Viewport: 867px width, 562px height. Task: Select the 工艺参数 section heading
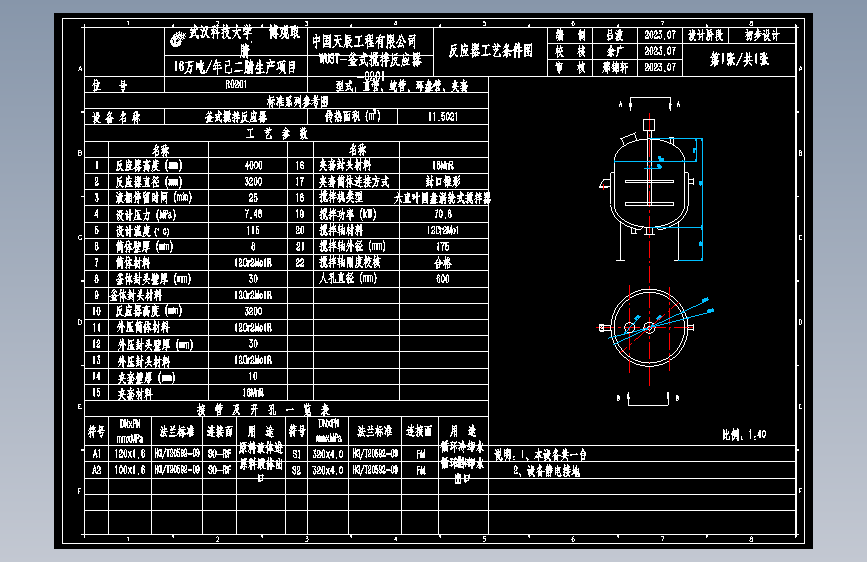pyautogui.click(x=277, y=133)
